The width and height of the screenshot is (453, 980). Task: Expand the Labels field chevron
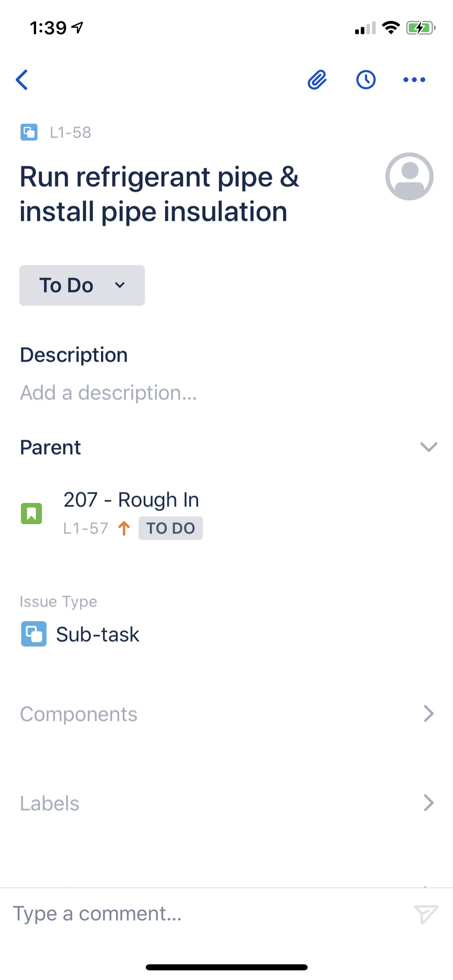click(x=428, y=803)
